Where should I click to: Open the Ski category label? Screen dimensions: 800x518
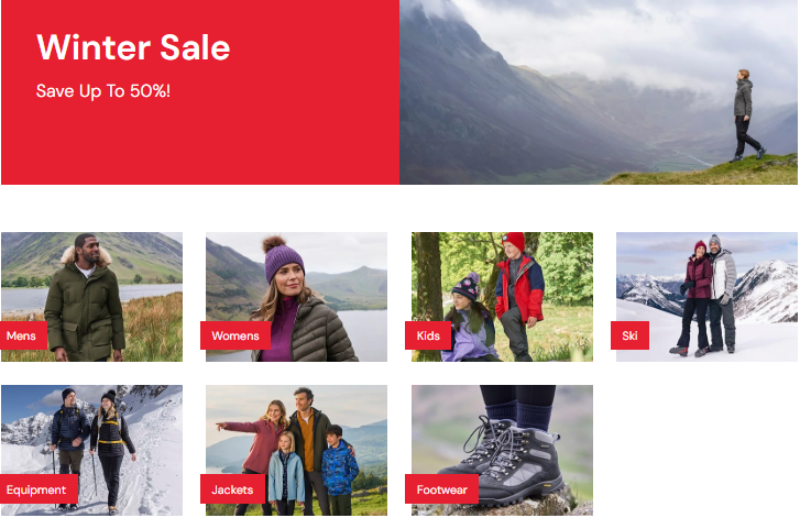pyautogui.click(x=630, y=335)
